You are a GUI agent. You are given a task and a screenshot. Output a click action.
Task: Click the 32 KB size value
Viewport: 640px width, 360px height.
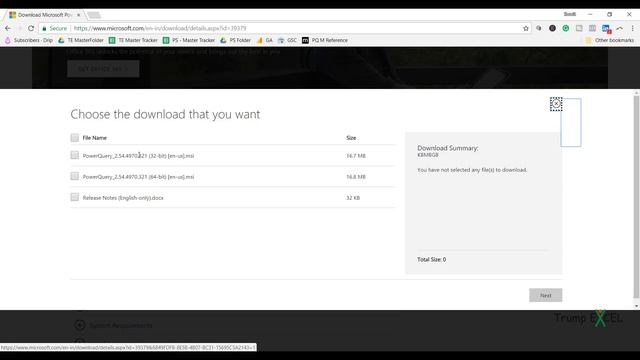[x=353, y=198]
